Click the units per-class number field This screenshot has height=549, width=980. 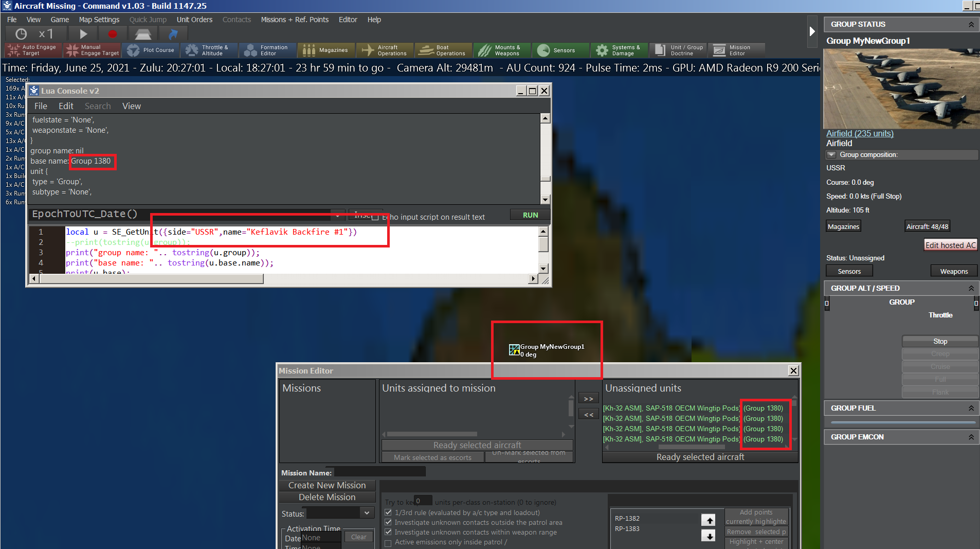pos(423,501)
